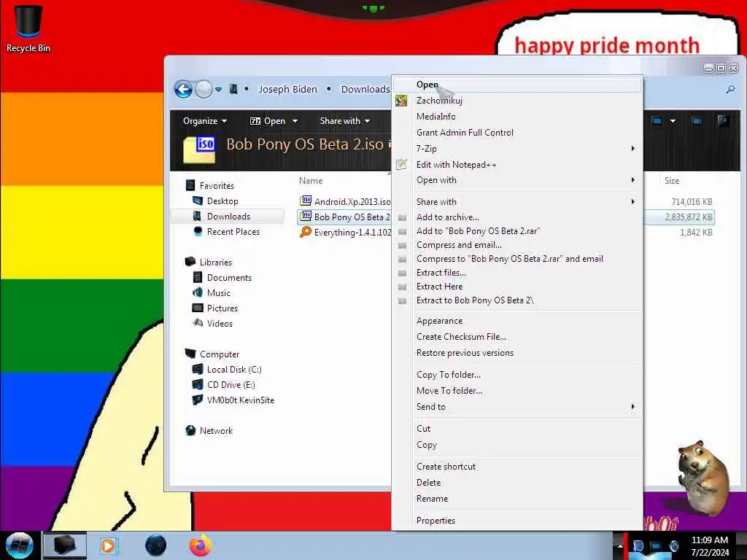
Task: Choose Properties from the context menu
Action: 517,521
